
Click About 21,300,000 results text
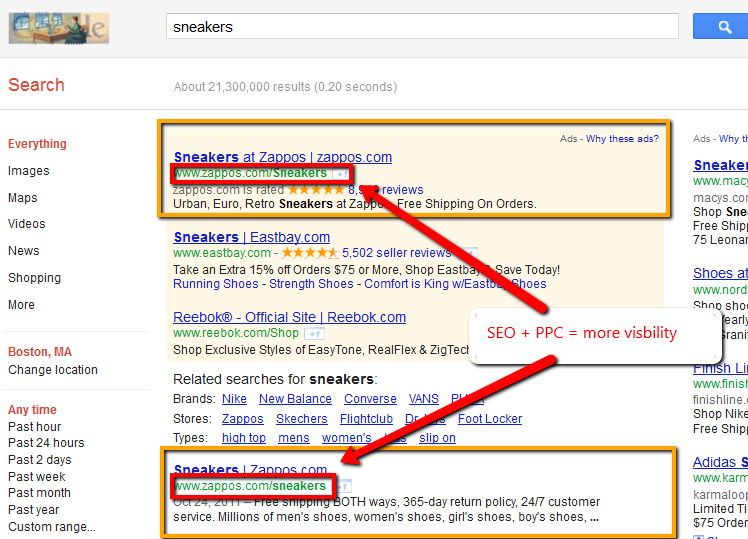click(285, 87)
